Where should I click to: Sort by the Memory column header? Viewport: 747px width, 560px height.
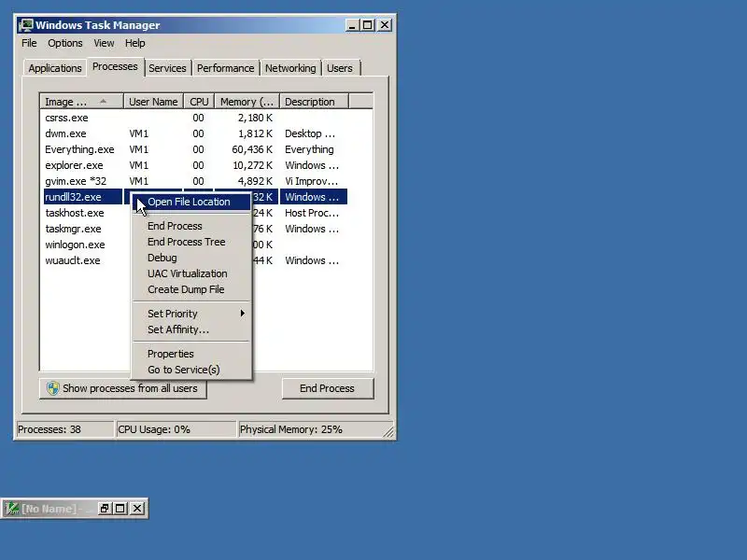coord(247,102)
